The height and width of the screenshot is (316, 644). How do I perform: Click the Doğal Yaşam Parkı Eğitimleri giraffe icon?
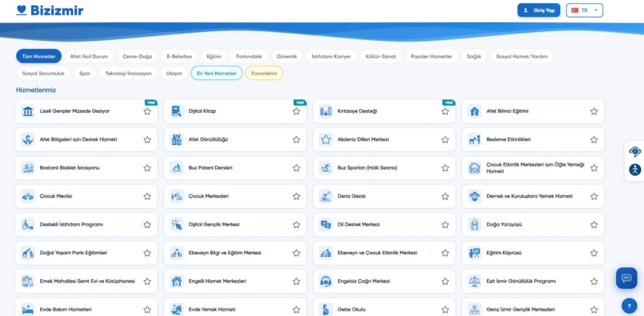click(28, 253)
